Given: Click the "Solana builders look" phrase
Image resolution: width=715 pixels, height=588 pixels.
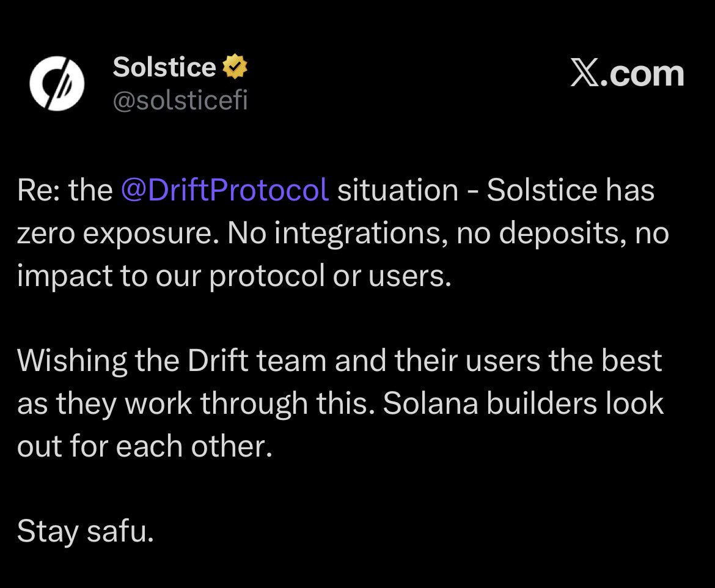Looking at the screenshot, I should point(524,403).
